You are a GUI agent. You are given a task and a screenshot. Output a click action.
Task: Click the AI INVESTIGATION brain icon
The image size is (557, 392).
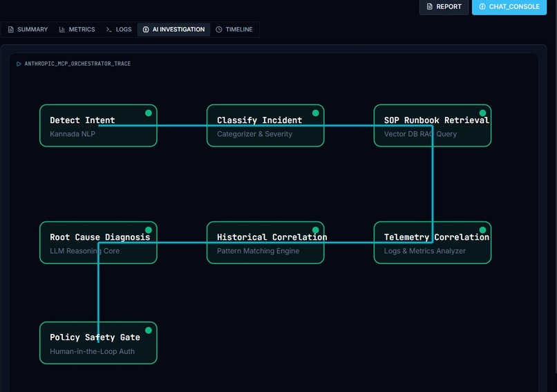(x=146, y=30)
